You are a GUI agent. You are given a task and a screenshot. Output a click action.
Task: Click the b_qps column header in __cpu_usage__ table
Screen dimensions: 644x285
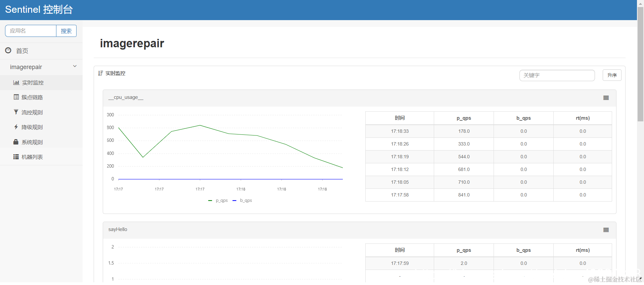523,118
